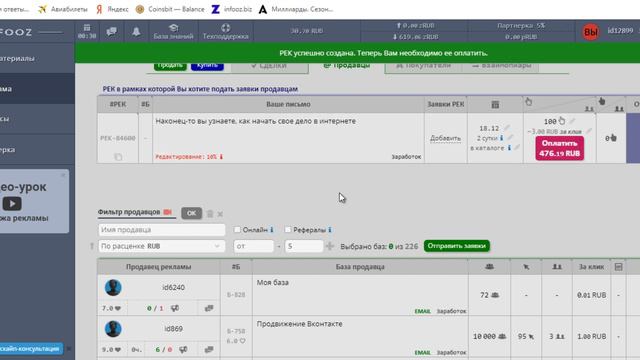The width and height of the screenshot is (640, 360).
Task: Click the 'Партнерка 5%' header item
Action: coord(521,25)
